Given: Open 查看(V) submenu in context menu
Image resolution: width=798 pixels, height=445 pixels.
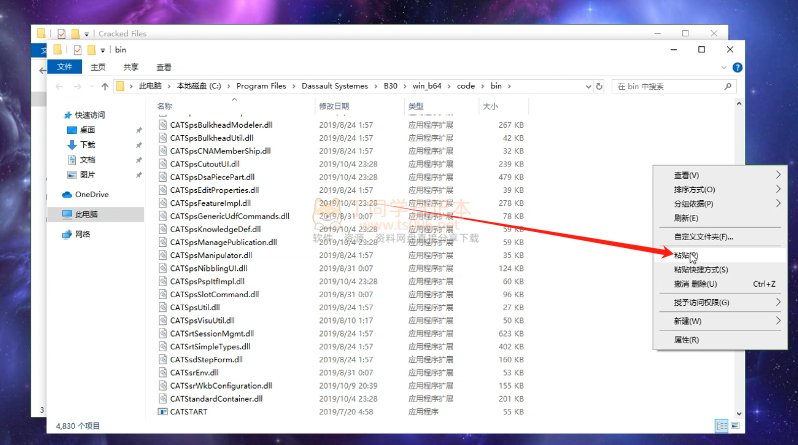Looking at the screenshot, I should (720, 175).
